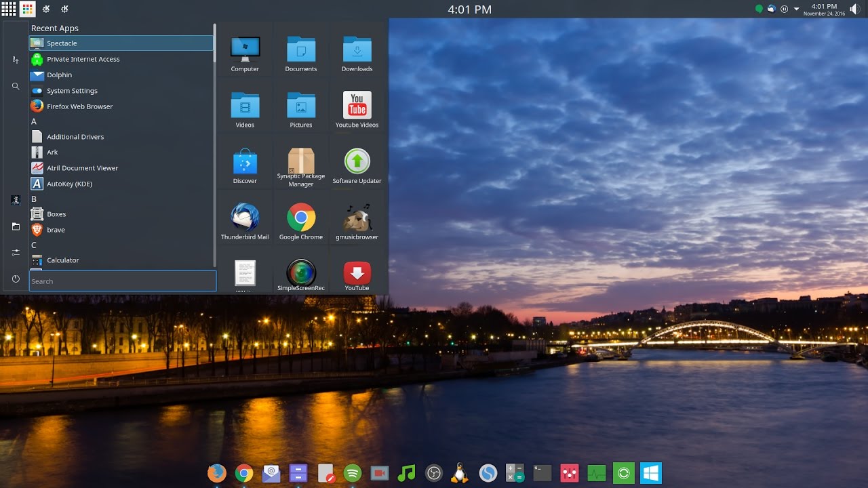Click the Tux penguin dock icon

click(460, 472)
